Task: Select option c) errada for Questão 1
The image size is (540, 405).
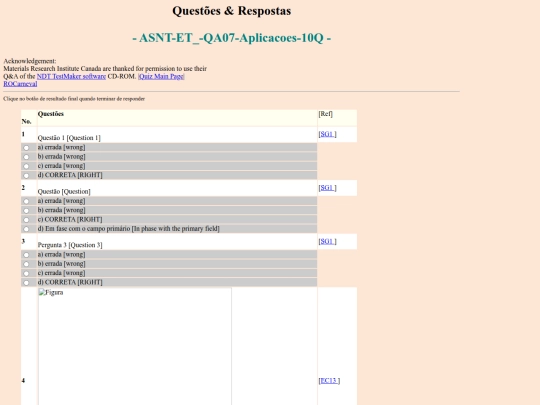Action: [x=26, y=166]
